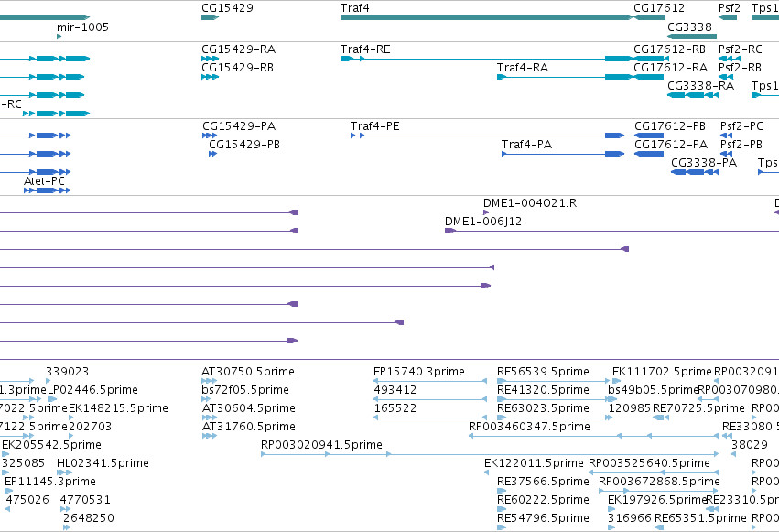Screen dimensions: 779x532
Task: Select protein feature Traf4-PE
Action: 487,136
